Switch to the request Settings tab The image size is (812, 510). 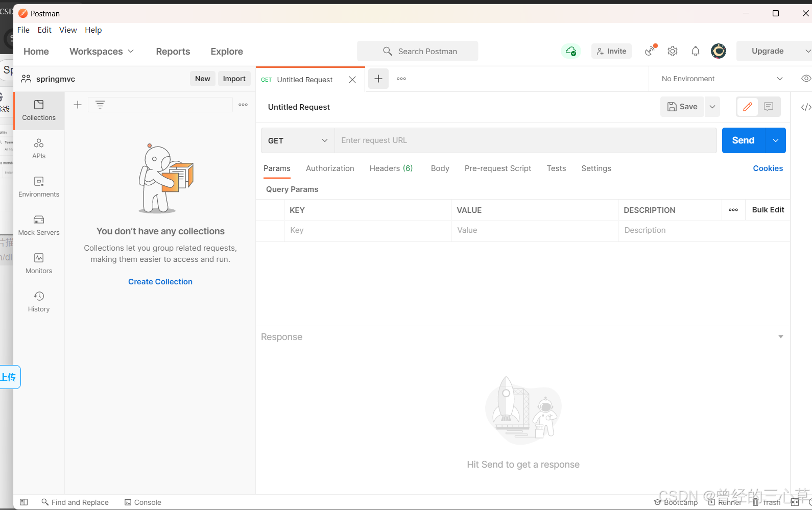tap(596, 168)
